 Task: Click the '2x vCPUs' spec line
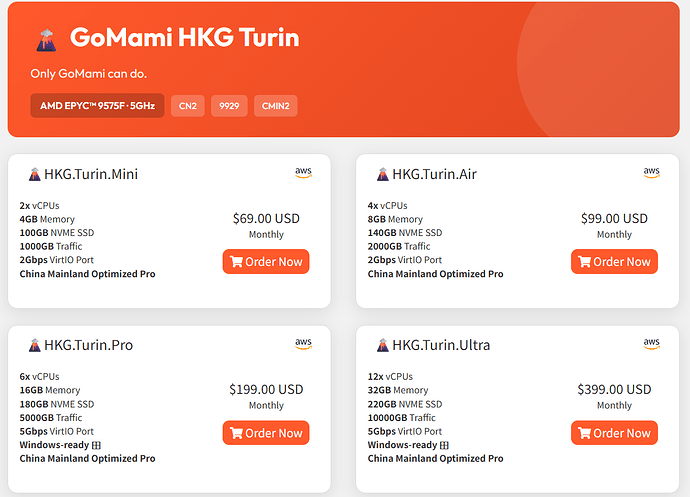[39, 206]
